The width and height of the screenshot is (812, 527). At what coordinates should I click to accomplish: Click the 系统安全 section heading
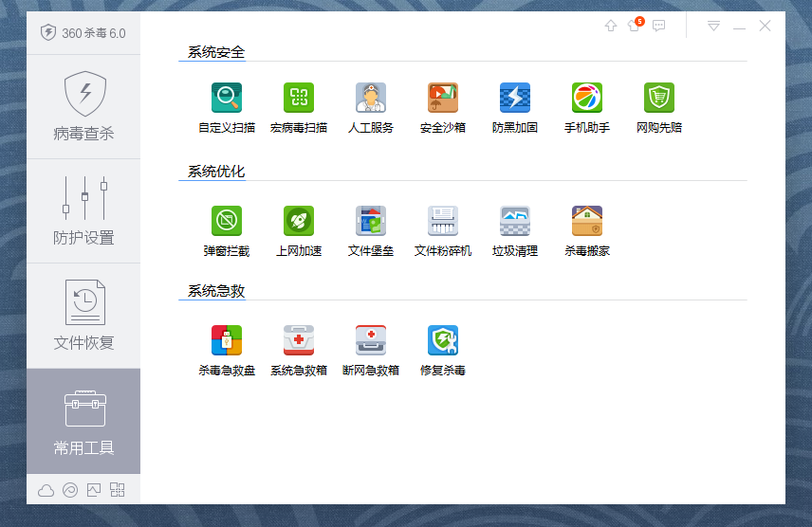216,52
